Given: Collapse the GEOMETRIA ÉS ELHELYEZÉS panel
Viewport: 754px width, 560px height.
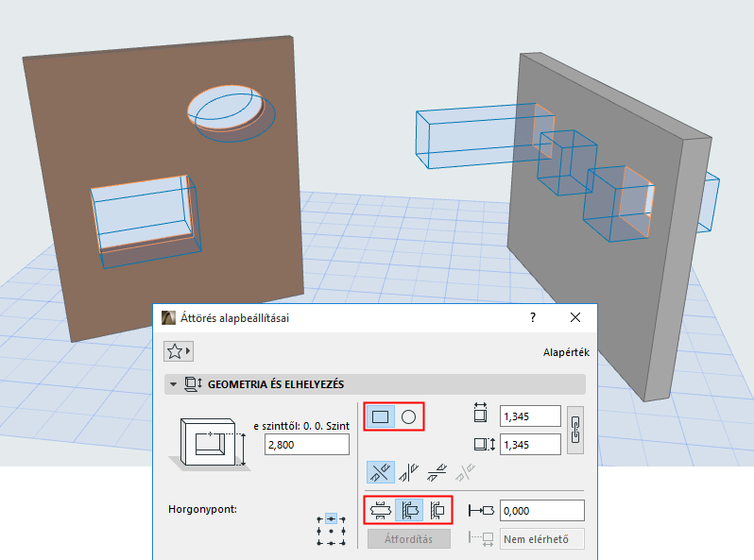Looking at the screenshot, I should [174, 384].
